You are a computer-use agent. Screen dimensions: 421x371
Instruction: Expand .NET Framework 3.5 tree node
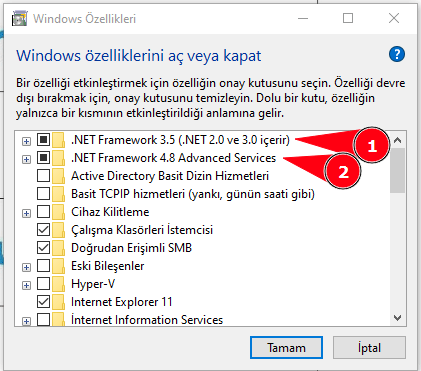(26, 141)
